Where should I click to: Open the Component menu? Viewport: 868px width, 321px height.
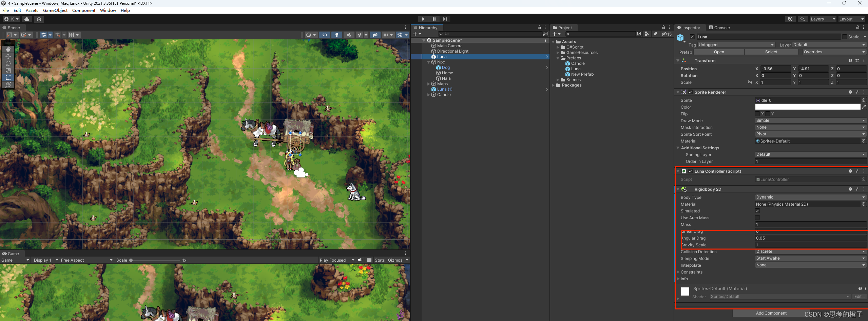click(x=84, y=10)
